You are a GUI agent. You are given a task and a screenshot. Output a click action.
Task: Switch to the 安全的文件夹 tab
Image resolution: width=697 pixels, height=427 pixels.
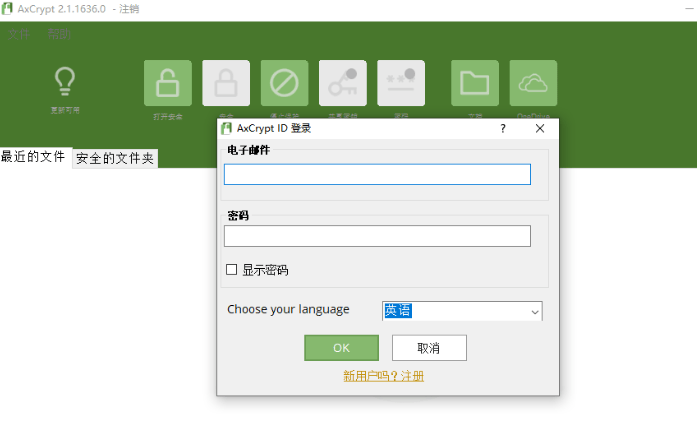(115, 159)
